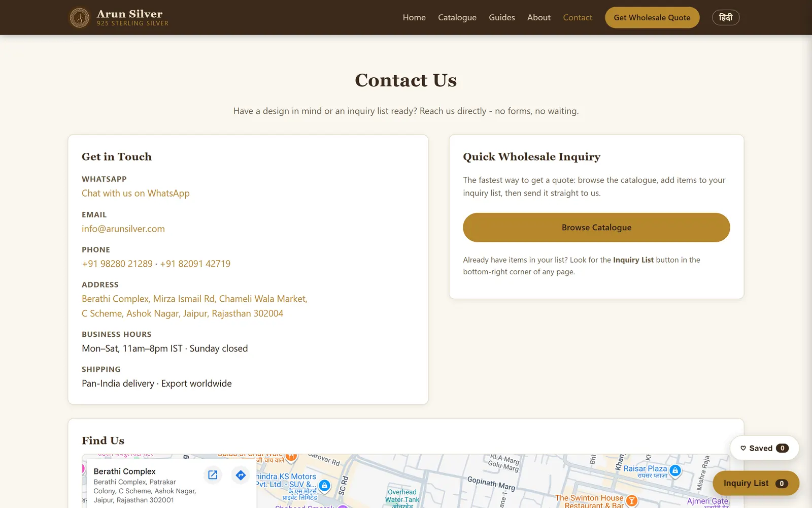This screenshot has height=508, width=812.
Task: Open the Berathi Complex address link
Action: click(x=194, y=306)
